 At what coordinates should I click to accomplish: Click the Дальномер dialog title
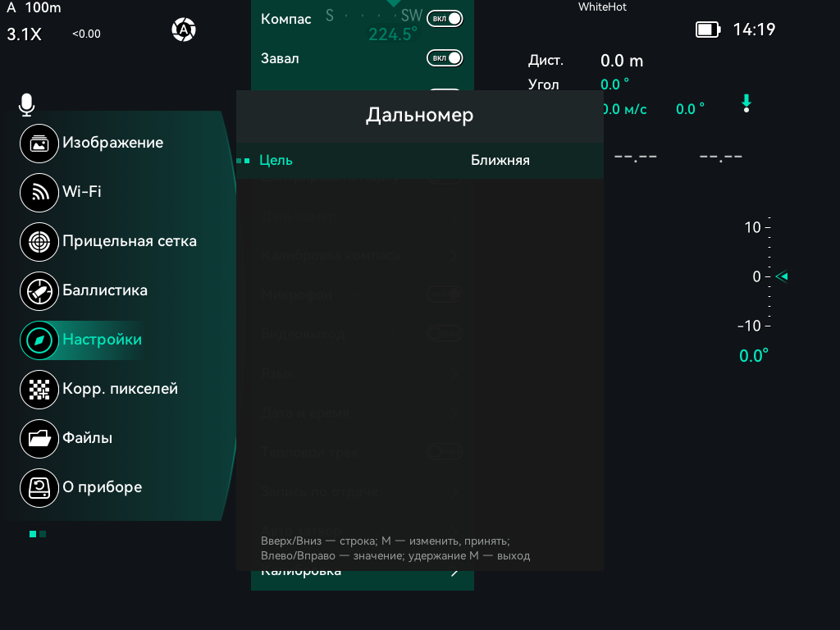(x=419, y=115)
